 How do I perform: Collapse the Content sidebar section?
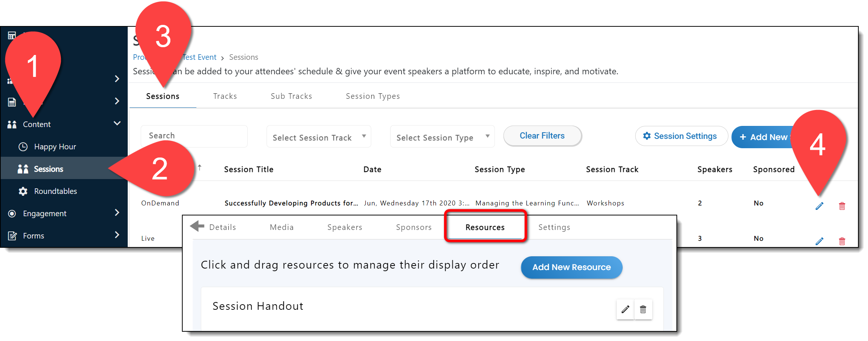pos(117,123)
